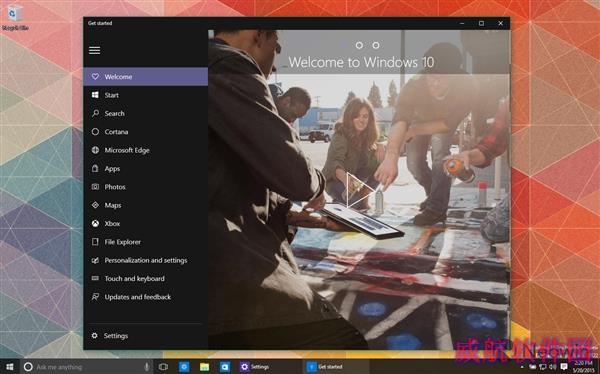Open the volume icon in system tray

tap(553, 367)
